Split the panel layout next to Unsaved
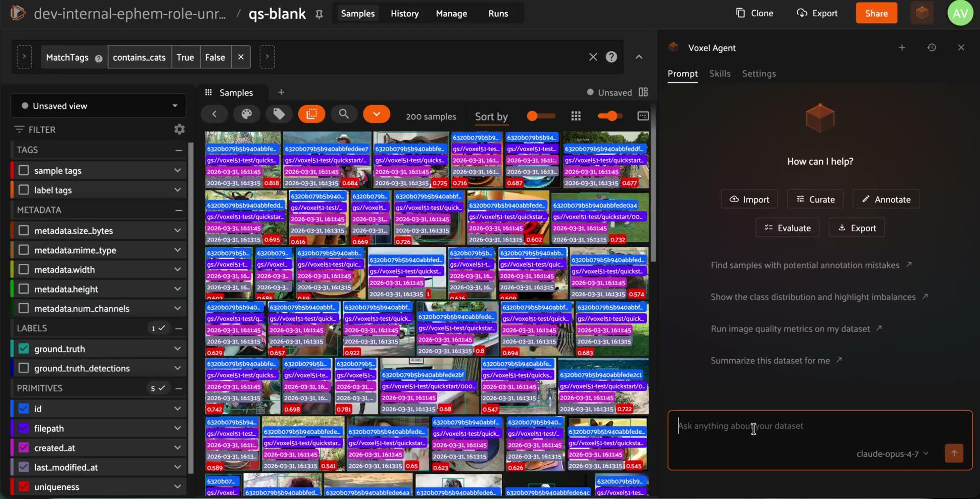This screenshot has width=980, height=499. tap(643, 92)
